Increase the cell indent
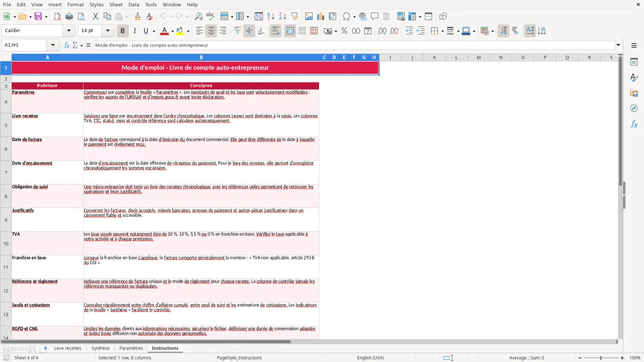This screenshot has width=644, height=362. point(409,31)
